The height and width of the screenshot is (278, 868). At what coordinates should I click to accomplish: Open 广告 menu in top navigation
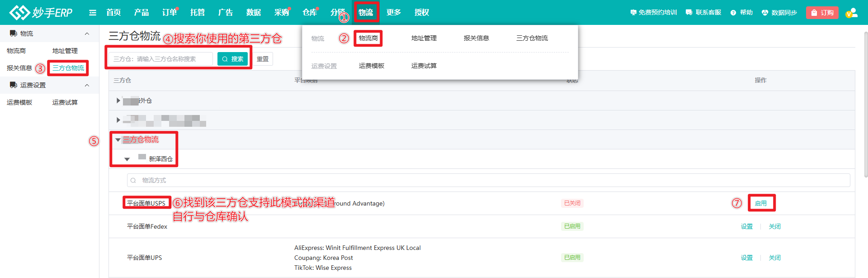226,12
